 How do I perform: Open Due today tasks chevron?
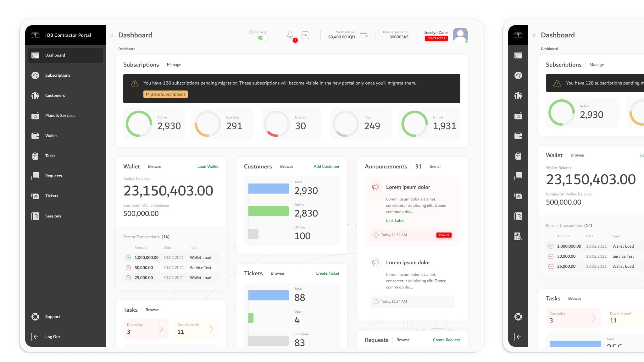tap(161, 329)
